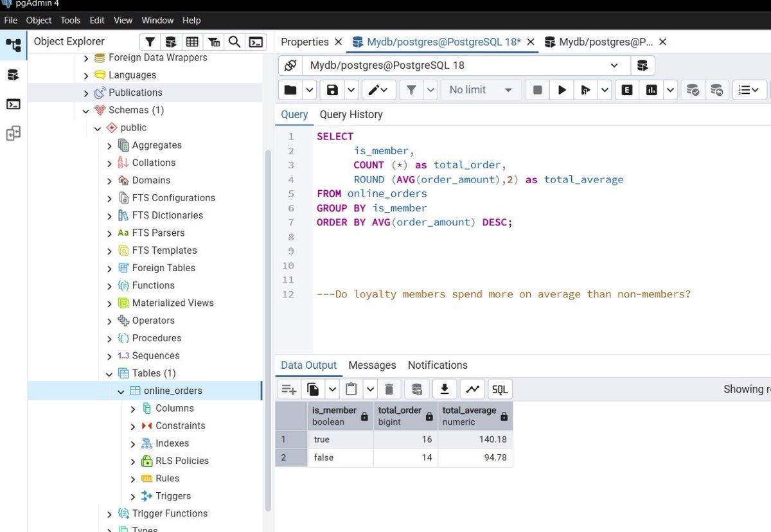The image size is (771, 532).
Task: Open the Explain Analyze options dropdown arrow
Action: [670, 90]
